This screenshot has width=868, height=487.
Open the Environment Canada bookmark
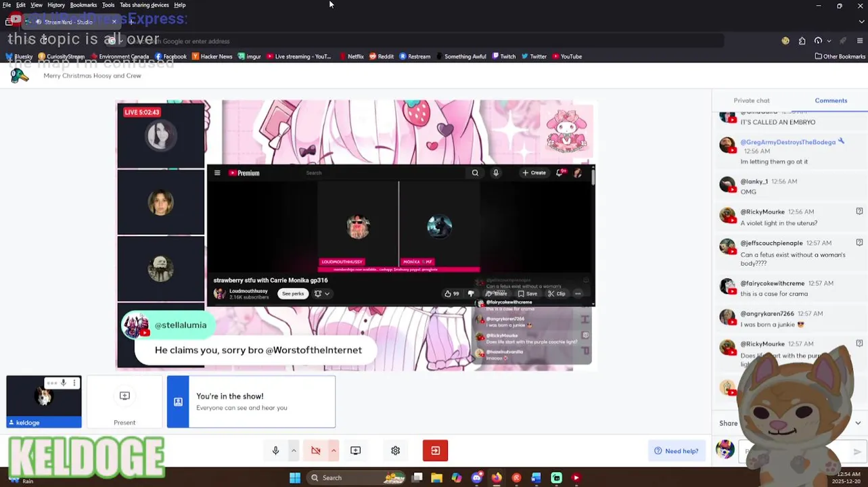(119, 57)
